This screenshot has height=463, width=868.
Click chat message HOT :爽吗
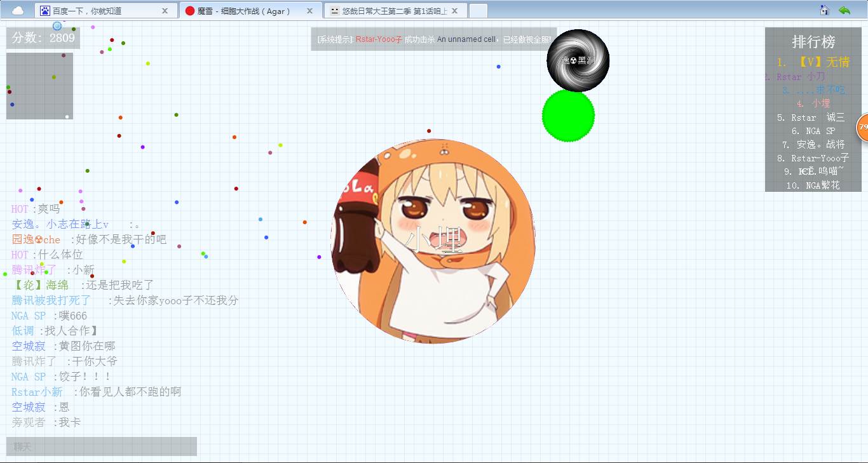pos(36,209)
